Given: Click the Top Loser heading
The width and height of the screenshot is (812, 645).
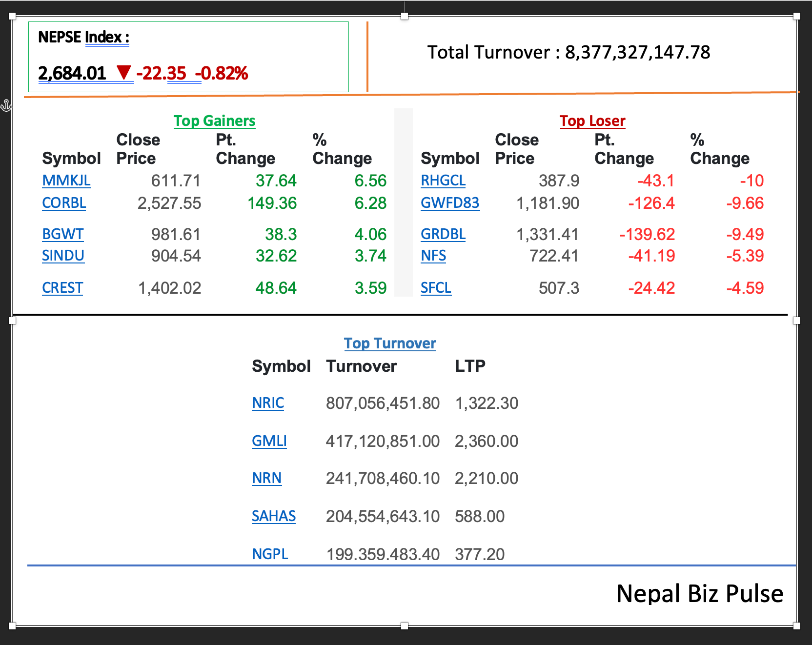Looking at the screenshot, I should (592, 121).
